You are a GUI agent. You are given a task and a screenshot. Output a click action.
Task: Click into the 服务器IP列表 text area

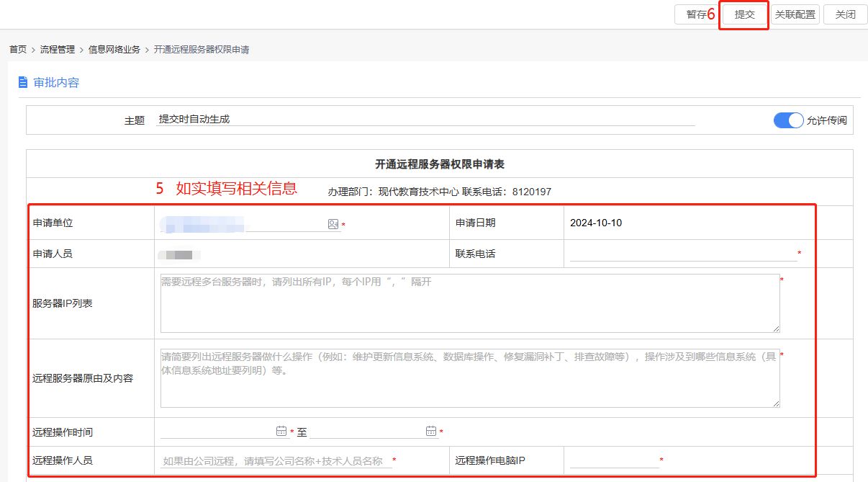[x=469, y=303]
